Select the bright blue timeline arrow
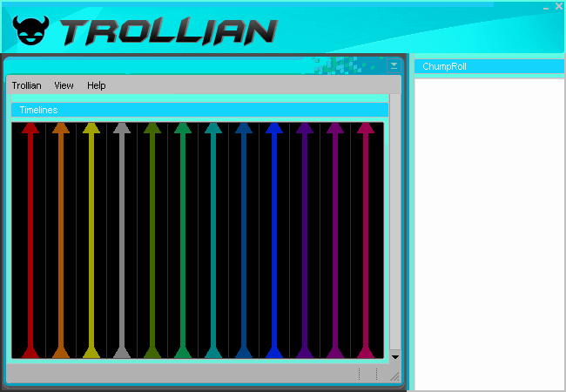This screenshot has height=392, width=566. point(274,240)
